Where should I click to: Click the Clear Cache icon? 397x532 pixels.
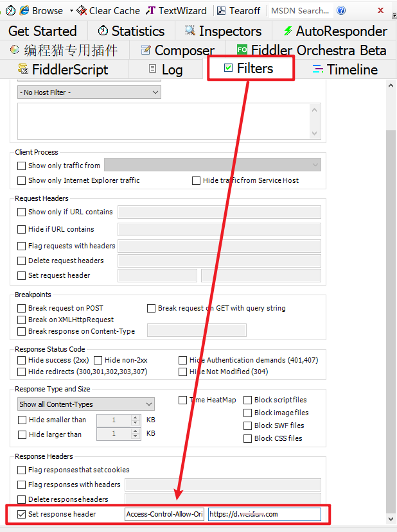(82, 10)
